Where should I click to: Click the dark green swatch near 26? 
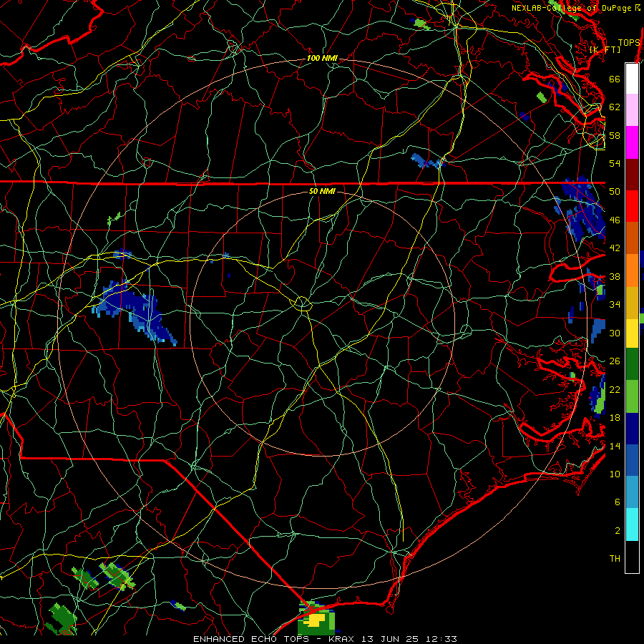pos(632,364)
